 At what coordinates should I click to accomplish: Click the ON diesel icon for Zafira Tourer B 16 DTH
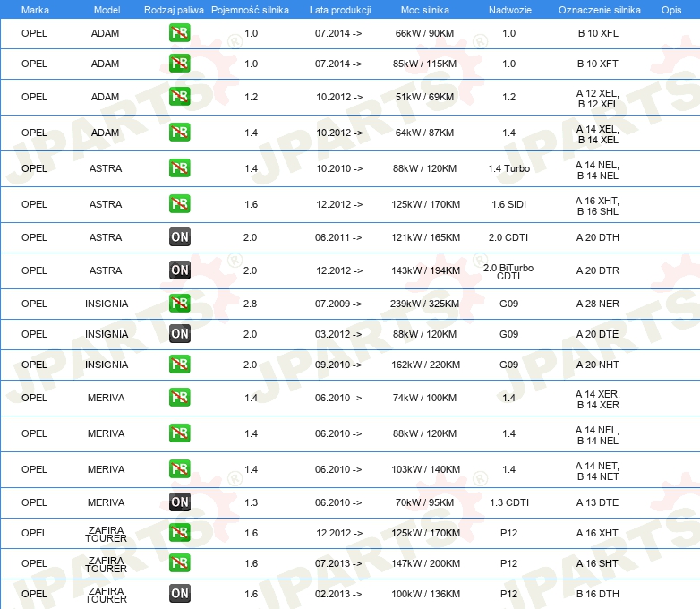coord(180,593)
